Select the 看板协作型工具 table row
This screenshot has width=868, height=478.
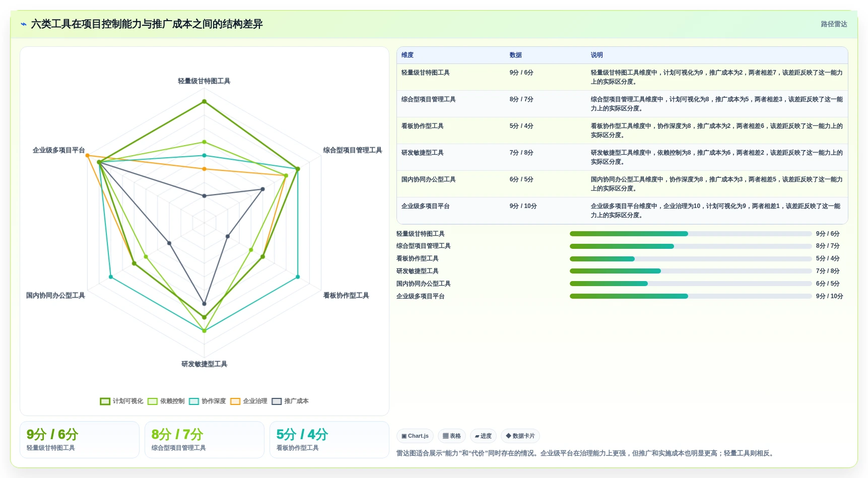(x=622, y=130)
